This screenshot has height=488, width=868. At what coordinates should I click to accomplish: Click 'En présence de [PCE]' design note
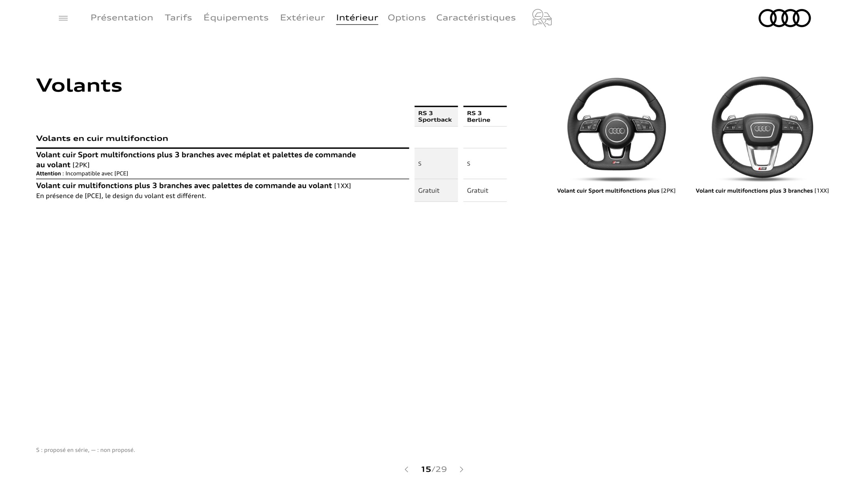121,196
